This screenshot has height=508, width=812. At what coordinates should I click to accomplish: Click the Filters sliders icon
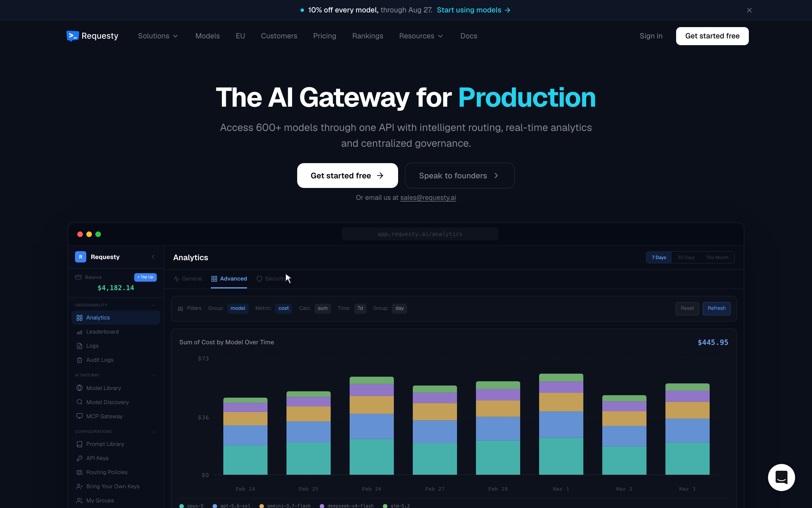coord(180,308)
